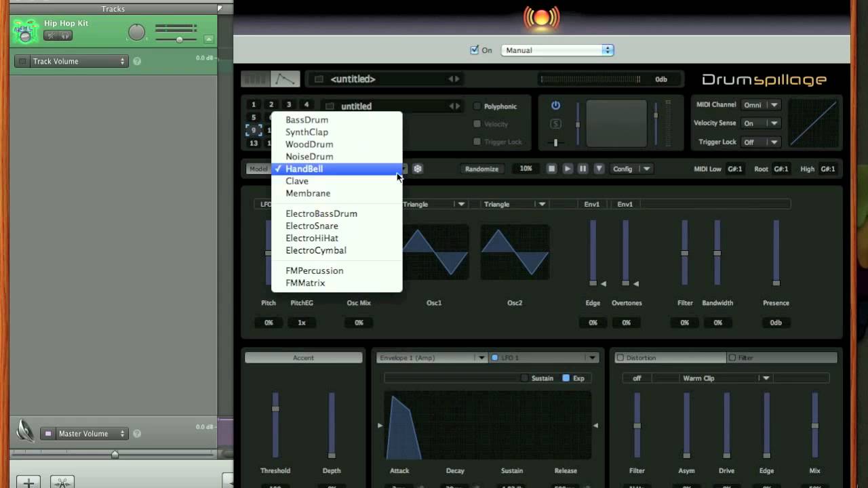Mute the Hip Hop Kit track
The image size is (868, 488).
52,35
